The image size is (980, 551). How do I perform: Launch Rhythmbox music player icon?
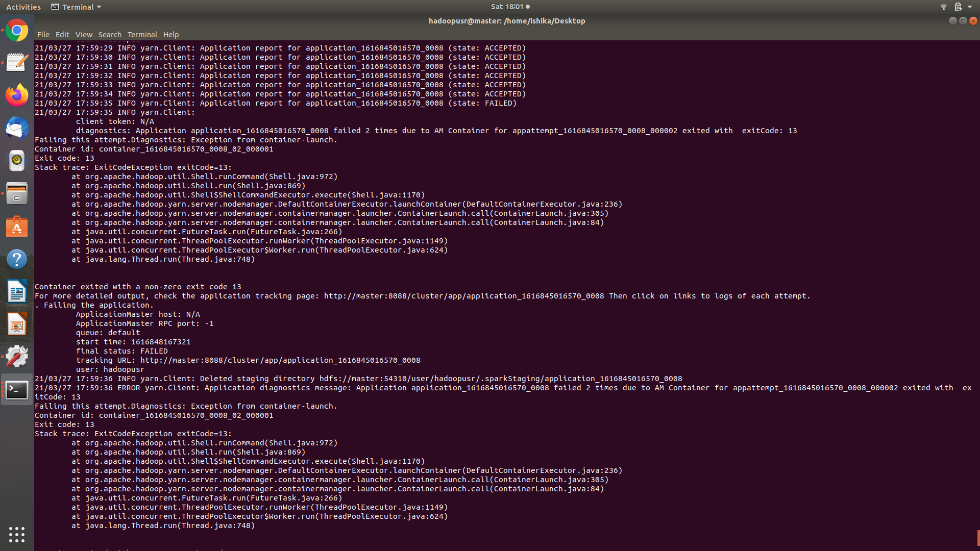pyautogui.click(x=17, y=161)
